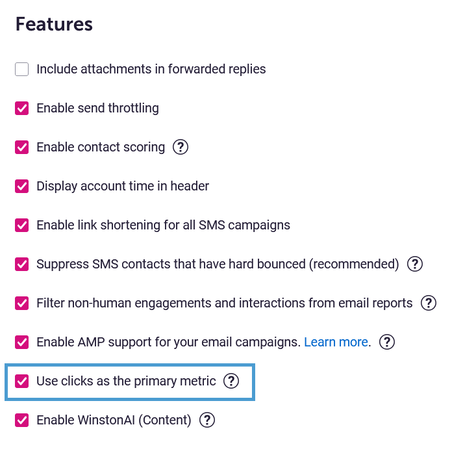Open help icon for Suppress SMS contacts option
This screenshot has height=453, width=476.
(414, 264)
